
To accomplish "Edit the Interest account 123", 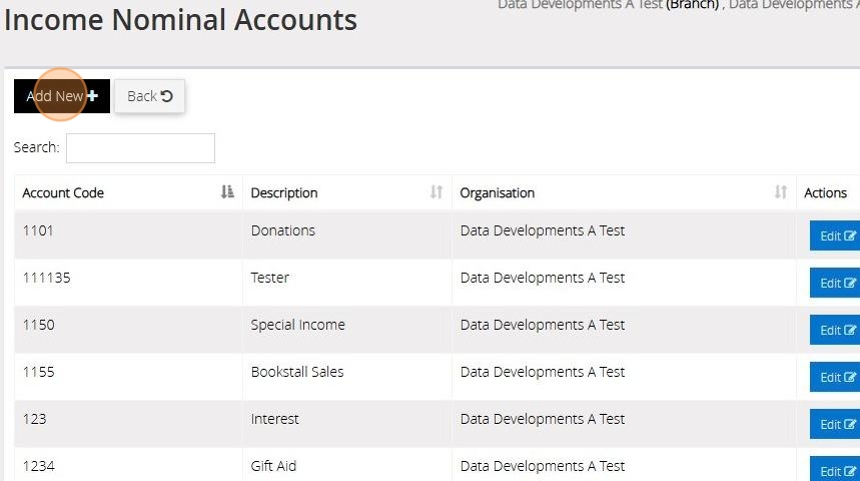I will point(836,424).
